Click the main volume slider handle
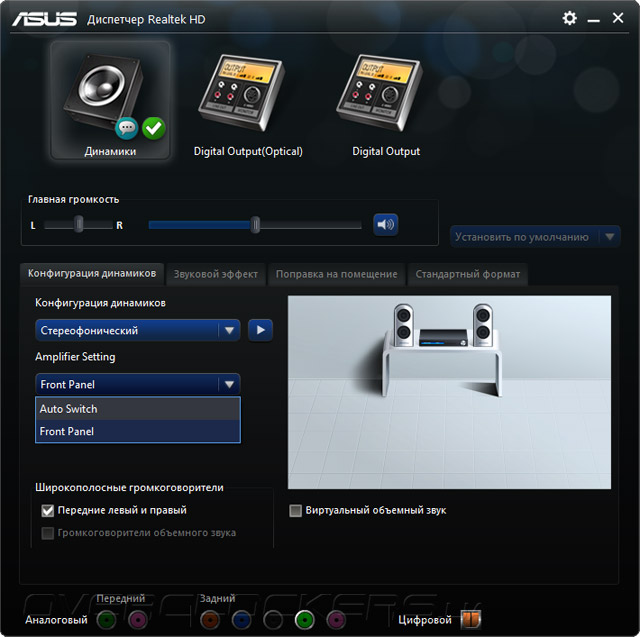Viewport: 640px width, 637px height. [255, 225]
